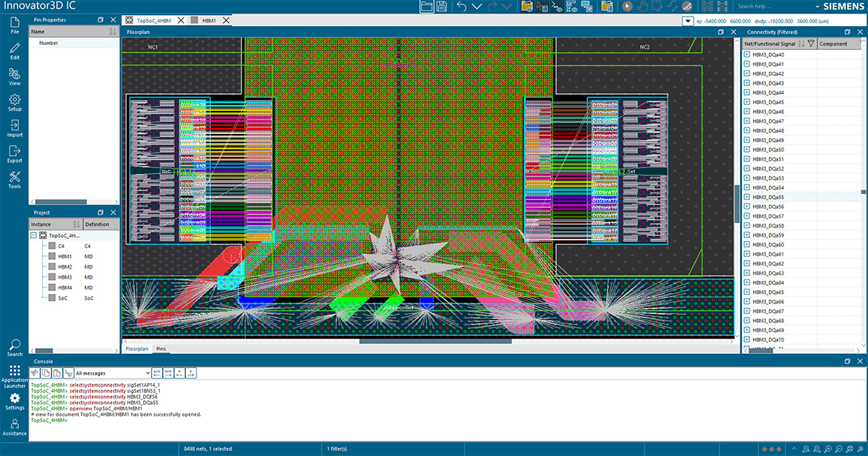868x456 pixels.
Task: Click the Paste icon in the Console toolbar
Action: tap(56, 372)
